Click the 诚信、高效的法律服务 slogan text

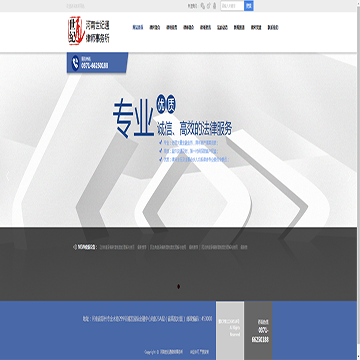[195, 129]
